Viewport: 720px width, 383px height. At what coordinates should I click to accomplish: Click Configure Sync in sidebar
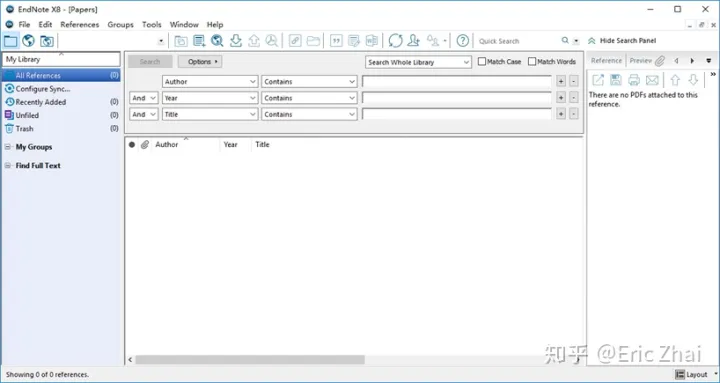pyautogui.click(x=43, y=89)
